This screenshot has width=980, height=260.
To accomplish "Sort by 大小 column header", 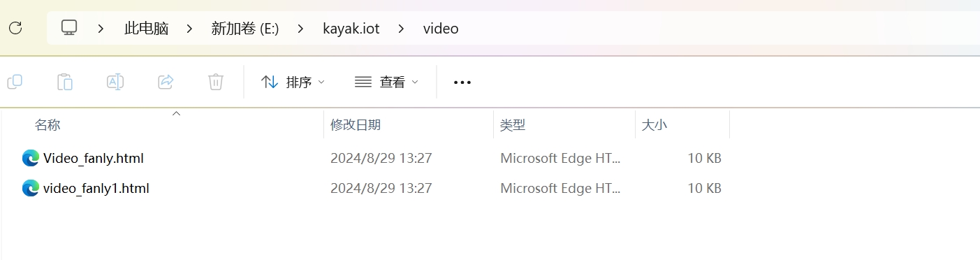I will (654, 125).
